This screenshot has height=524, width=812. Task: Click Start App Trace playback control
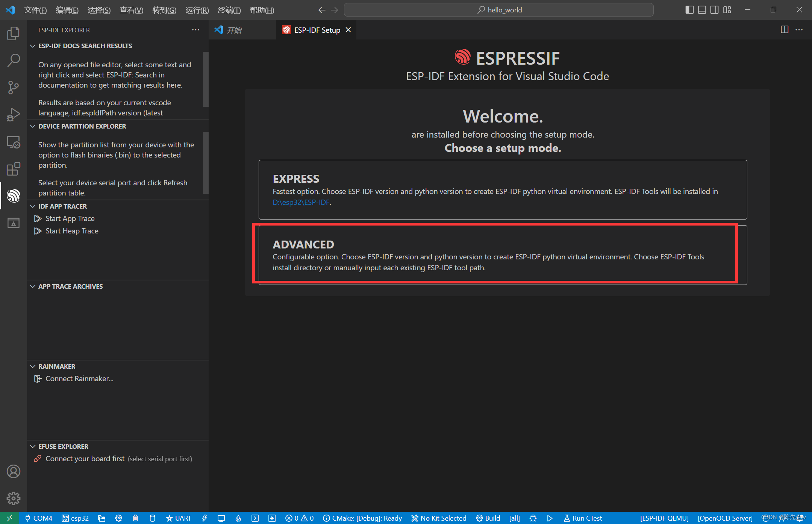[38, 218]
